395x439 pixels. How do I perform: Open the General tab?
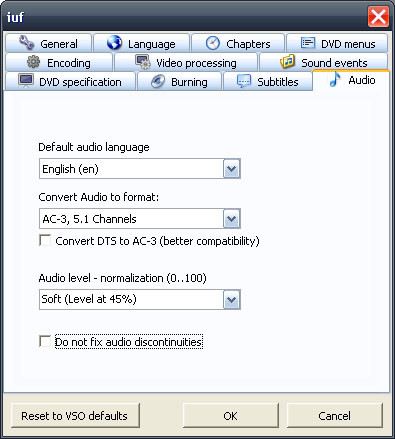pyautogui.click(x=48, y=43)
